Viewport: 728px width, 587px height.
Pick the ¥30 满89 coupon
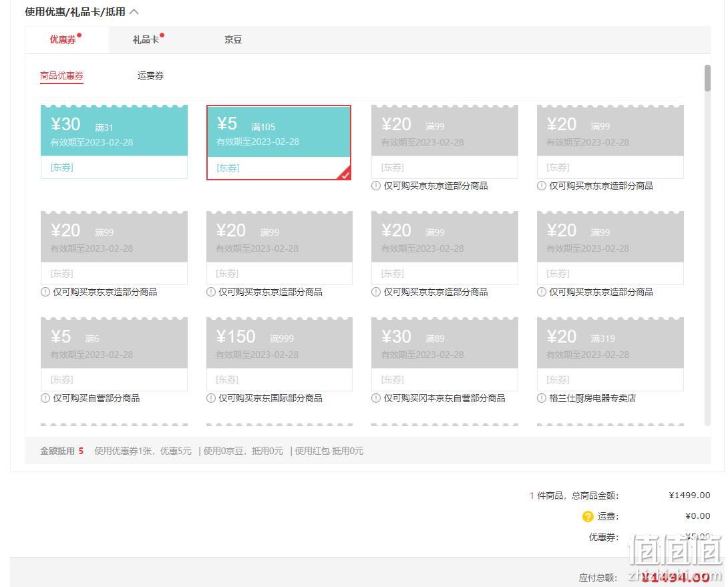pos(445,354)
